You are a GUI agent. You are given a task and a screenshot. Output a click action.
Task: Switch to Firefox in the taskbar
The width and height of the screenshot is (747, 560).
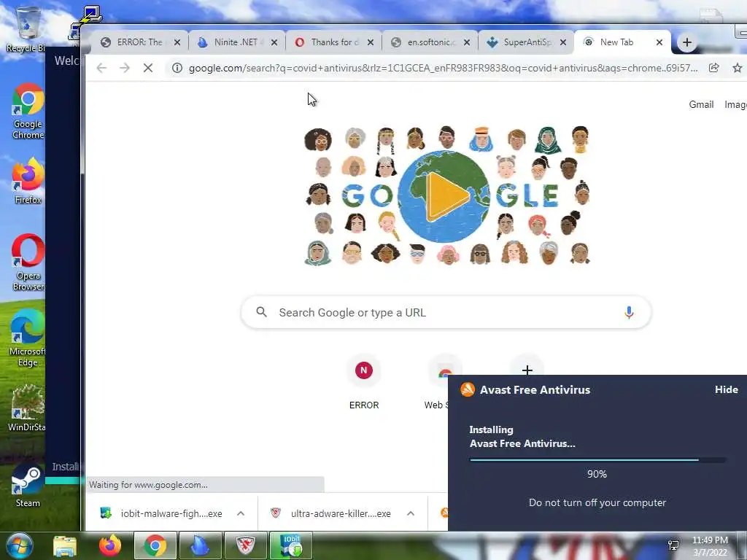tap(110, 545)
